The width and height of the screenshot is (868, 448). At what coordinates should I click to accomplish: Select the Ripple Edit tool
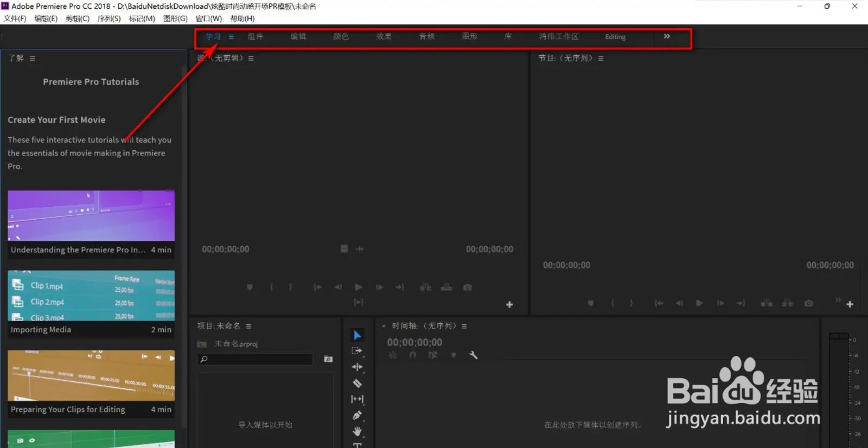pyautogui.click(x=357, y=367)
